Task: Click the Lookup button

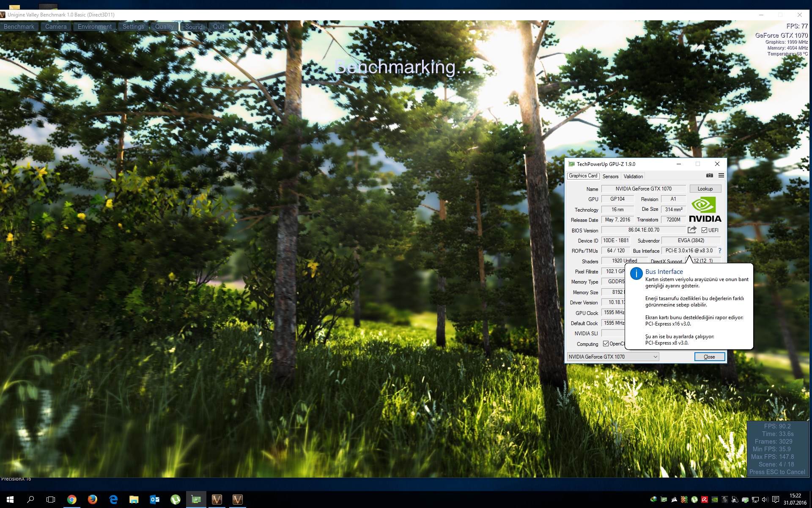Action: pyautogui.click(x=705, y=189)
